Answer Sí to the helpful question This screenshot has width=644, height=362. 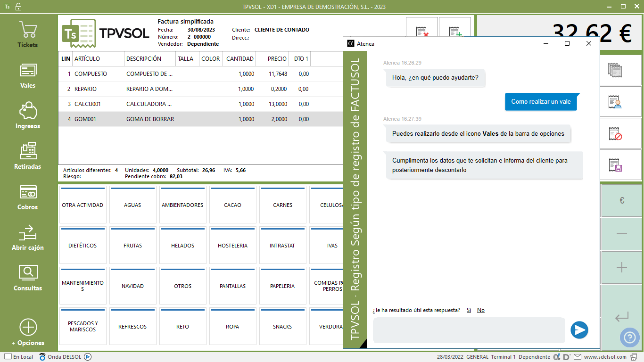click(469, 310)
